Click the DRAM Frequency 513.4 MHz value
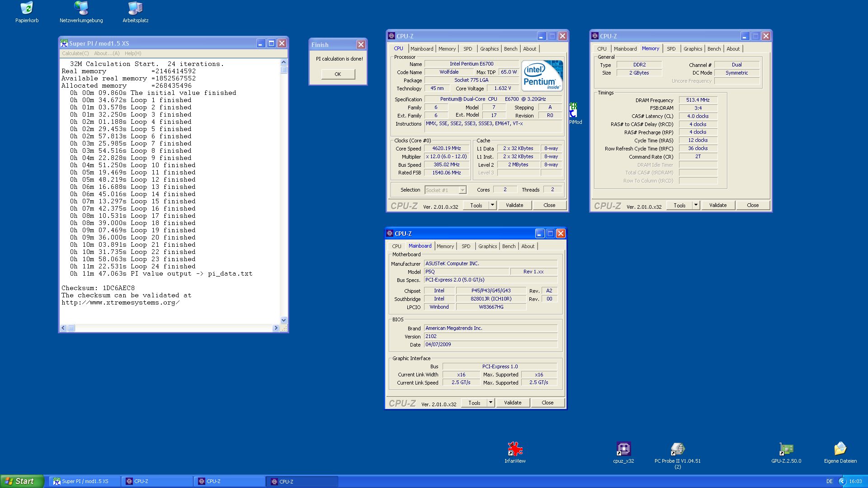This screenshot has width=868, height=488. [x=698, y=100]
